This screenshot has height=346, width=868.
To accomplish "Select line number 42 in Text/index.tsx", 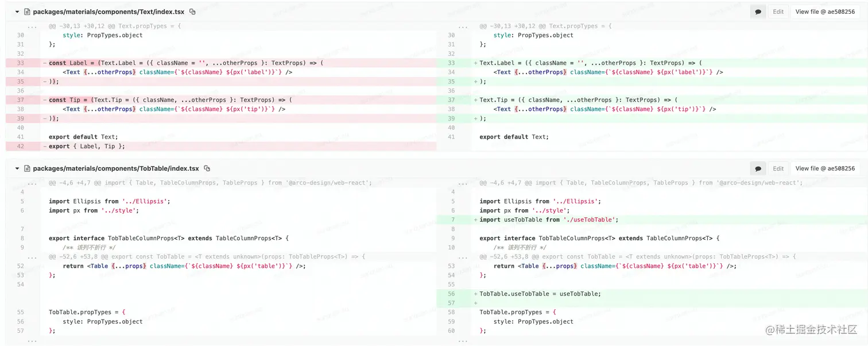I will tap(21, 146).
